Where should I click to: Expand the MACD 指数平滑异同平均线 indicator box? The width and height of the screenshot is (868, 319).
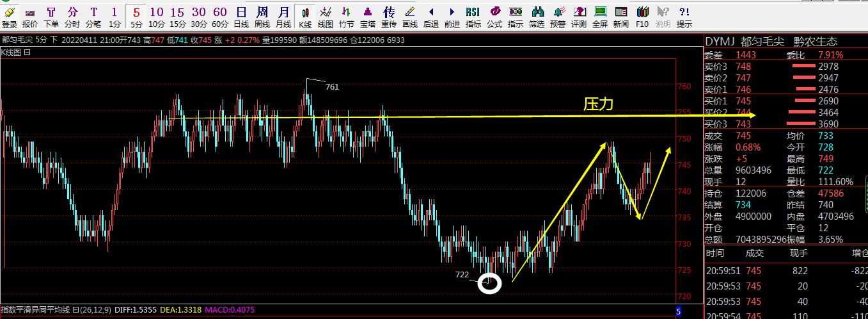75,310
